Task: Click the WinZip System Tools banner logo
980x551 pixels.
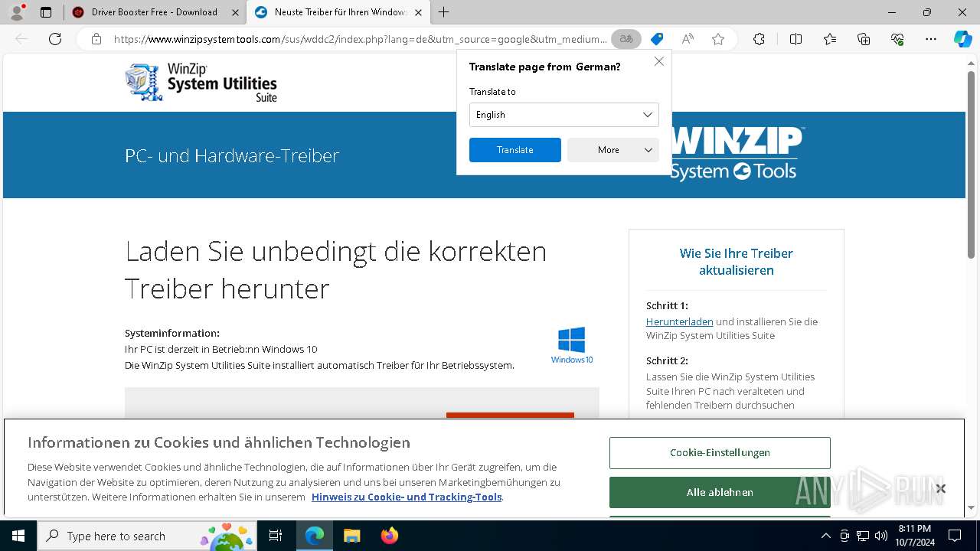Action: 737,155
